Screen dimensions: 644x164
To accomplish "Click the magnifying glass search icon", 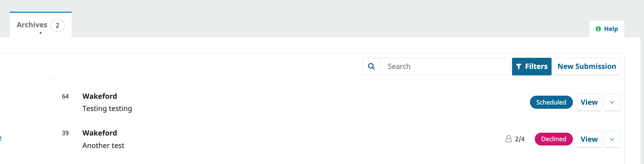I will coord(371,66).
